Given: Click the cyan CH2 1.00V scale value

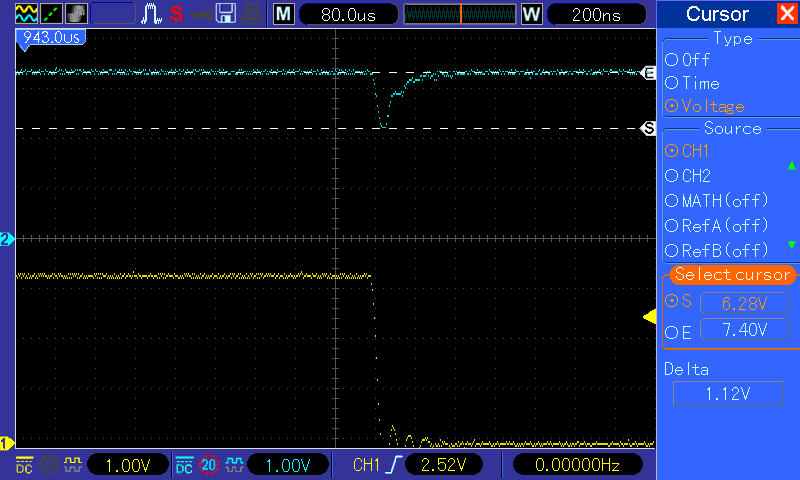Looking at the screenshot, I should click(288, 465).
